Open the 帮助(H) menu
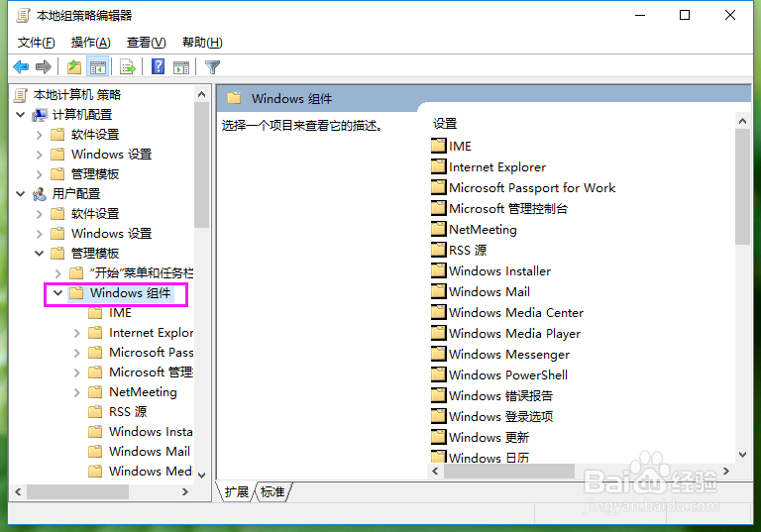The height and width of the screenshot is (532, 761). (202, 43)
